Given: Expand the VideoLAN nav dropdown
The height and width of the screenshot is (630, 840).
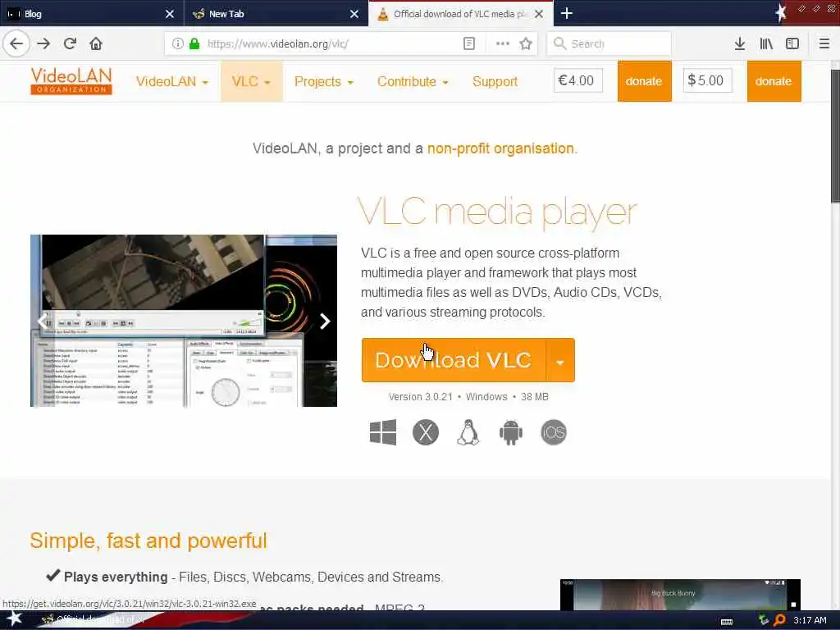Looking at the screenshot, I should [172, 81].
